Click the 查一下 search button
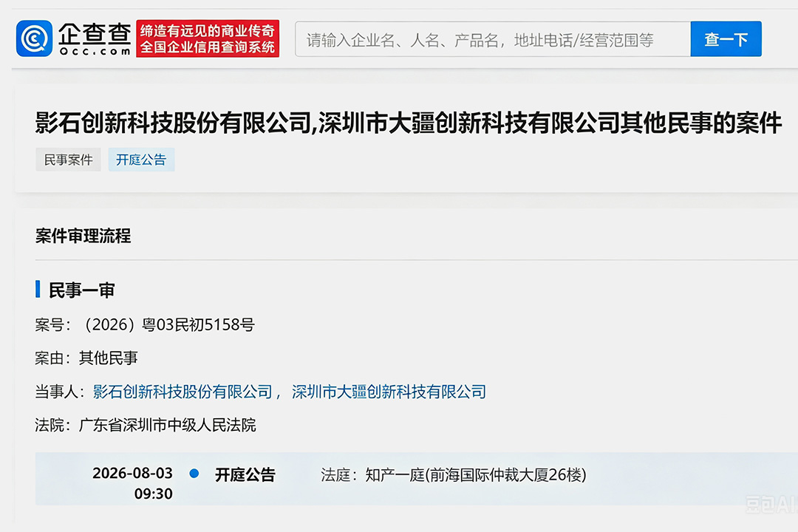The image size is (798, 532). pyautogui.click(x=726, y=39)
